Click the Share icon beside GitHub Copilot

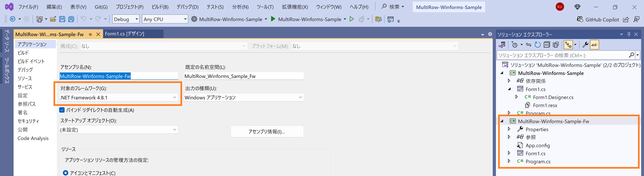(626, 19)
